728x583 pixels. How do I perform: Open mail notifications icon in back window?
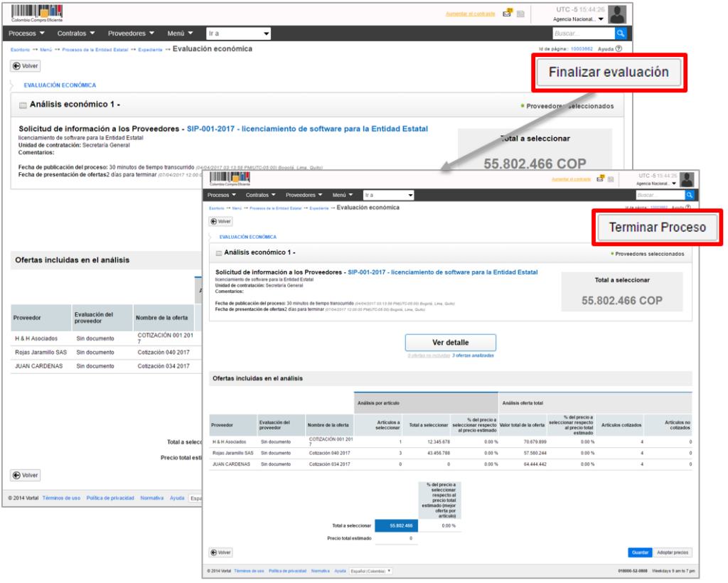click(507, 14)
